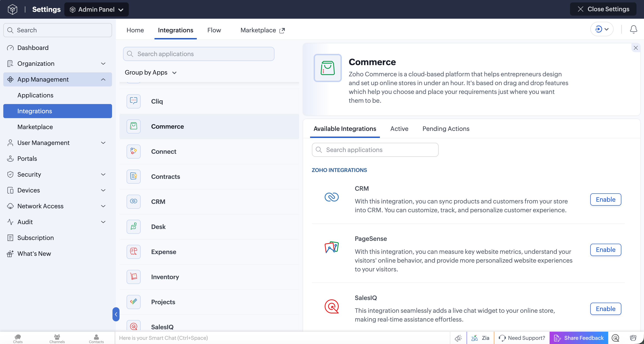Click the SalesIQ integration logo
The width and height of the screenshot is (644, 344).
tap(331, 307)
